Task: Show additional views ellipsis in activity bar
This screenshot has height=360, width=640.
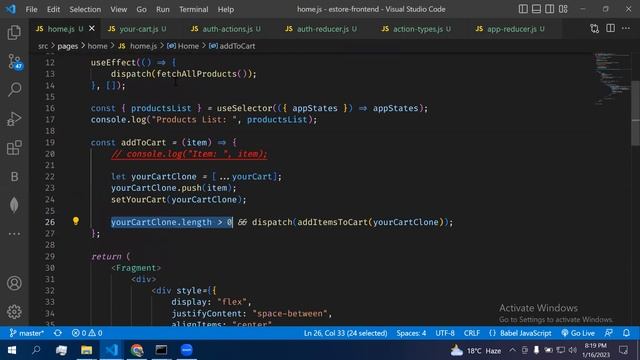Action: pyautogui.click(x=14, y=234)
